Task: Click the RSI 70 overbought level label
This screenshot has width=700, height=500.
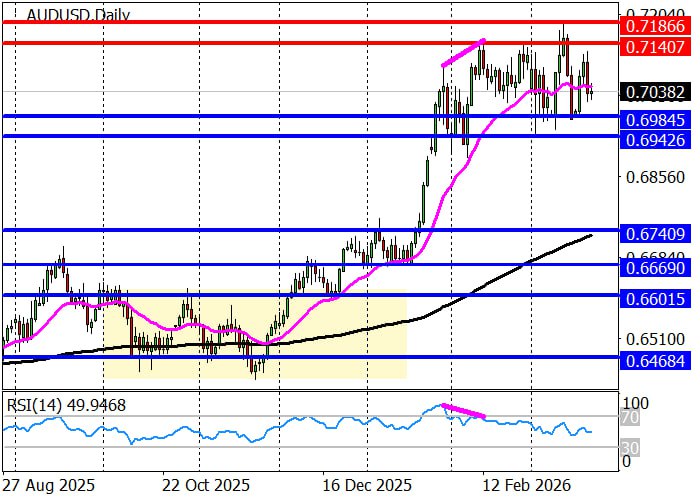Action: click(631, 417)
